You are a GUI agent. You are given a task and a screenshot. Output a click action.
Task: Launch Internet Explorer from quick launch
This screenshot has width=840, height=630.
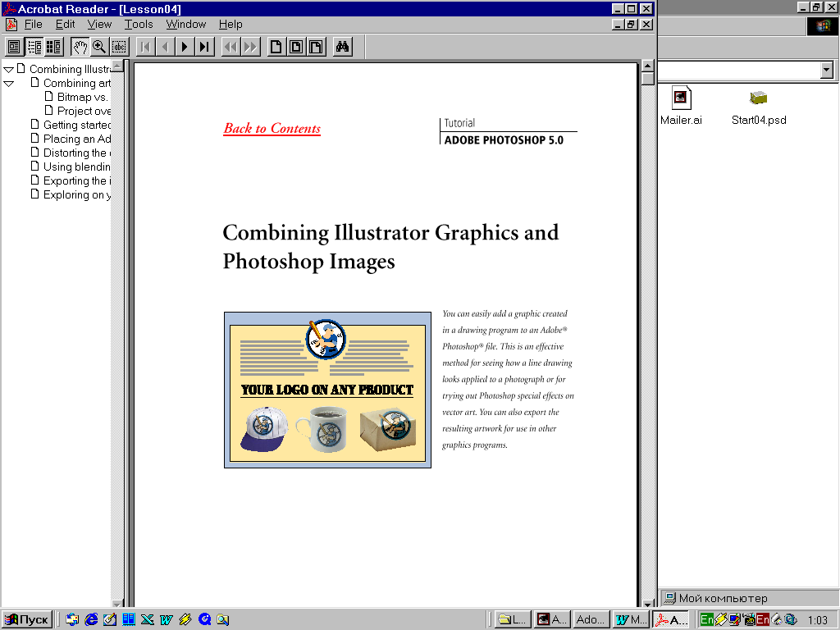pyautogui.click(x=92, y=619)
